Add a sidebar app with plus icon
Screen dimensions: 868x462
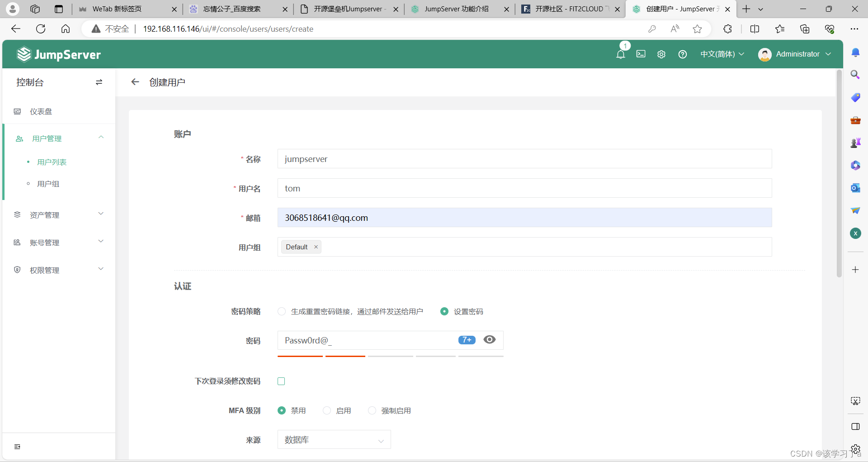tap(855, 270)
